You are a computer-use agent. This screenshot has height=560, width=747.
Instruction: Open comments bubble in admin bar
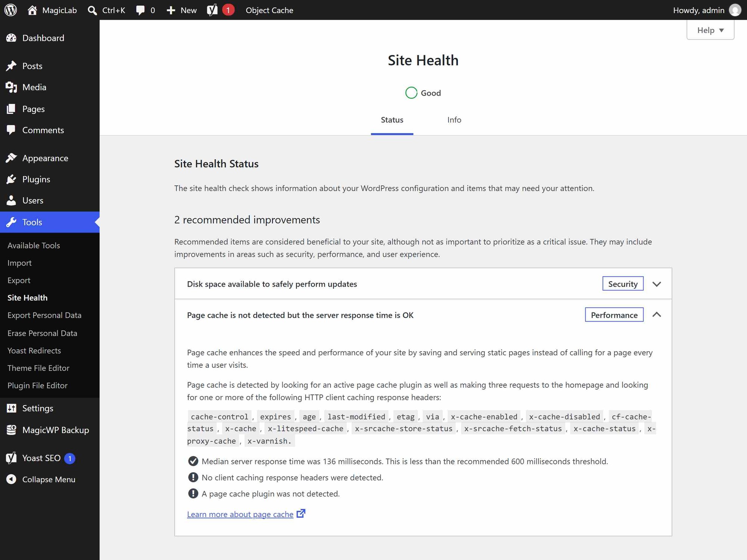point(140,10)
